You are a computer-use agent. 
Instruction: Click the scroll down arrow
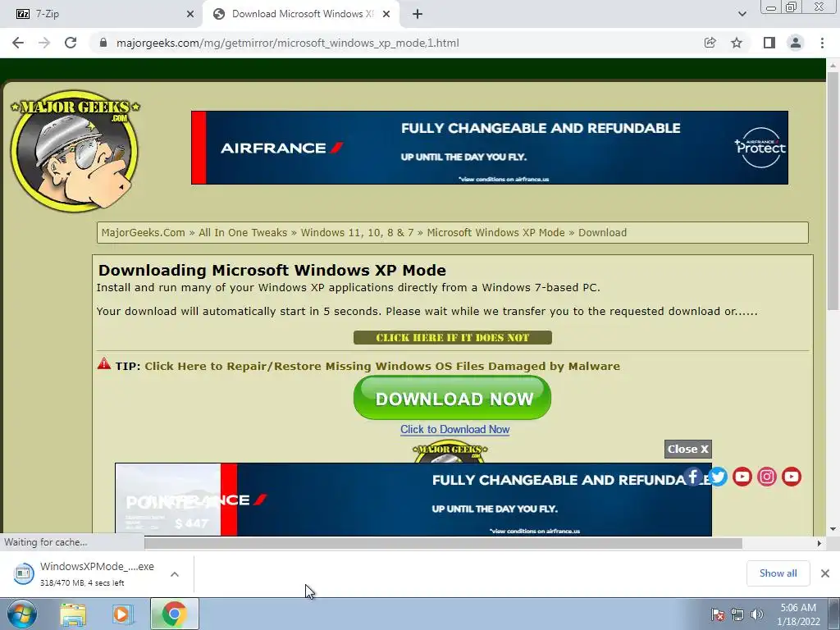(x=833, y=529)
